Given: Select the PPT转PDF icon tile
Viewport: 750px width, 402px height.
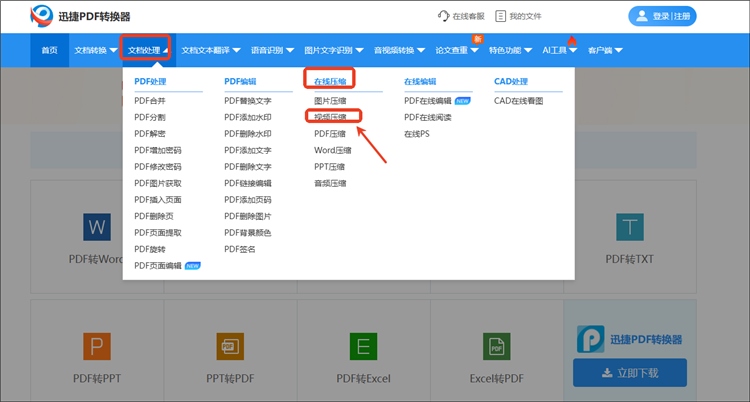Looking at the screenshot, I should tap(230, 346).
